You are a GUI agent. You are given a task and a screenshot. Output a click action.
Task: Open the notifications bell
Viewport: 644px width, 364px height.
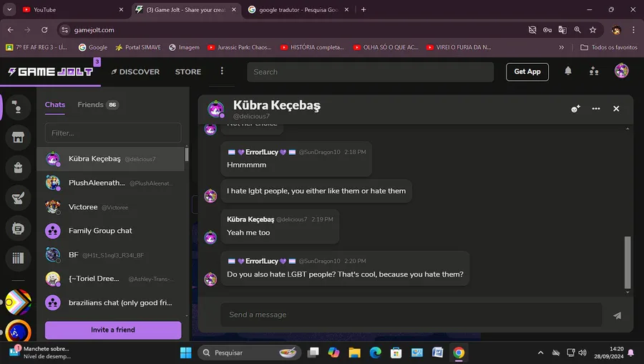(x=568, y=71)
